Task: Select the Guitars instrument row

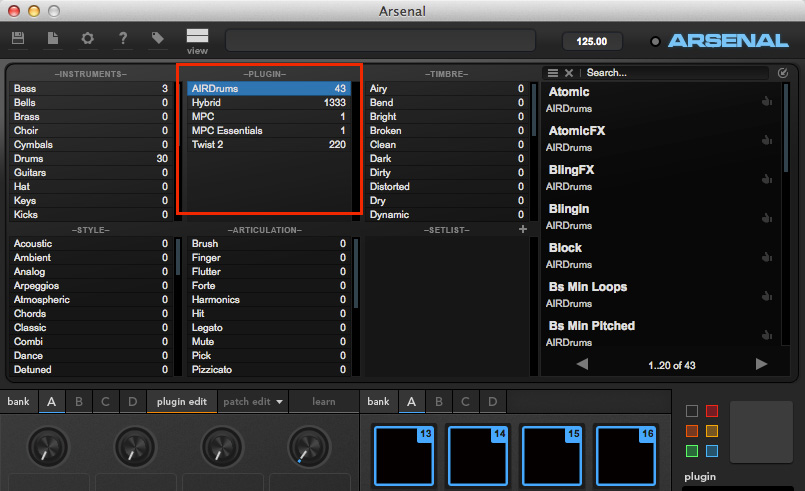Action: (90, 173)
